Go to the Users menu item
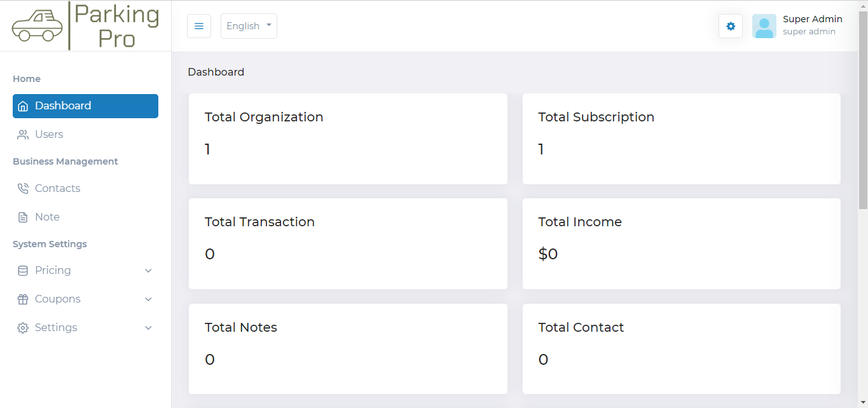The height and width of the screenshot is (408, 868). pos(49,135)
